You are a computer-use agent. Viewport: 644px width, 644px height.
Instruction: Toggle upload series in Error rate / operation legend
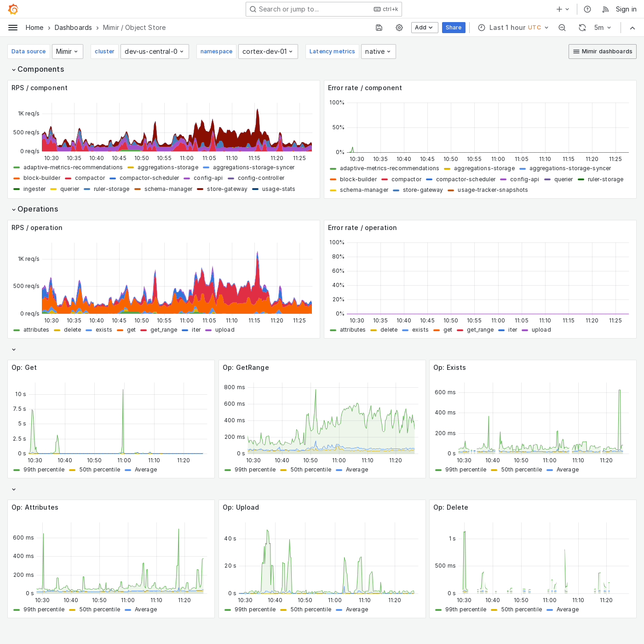pyautogui.click(x=541, y=330)
